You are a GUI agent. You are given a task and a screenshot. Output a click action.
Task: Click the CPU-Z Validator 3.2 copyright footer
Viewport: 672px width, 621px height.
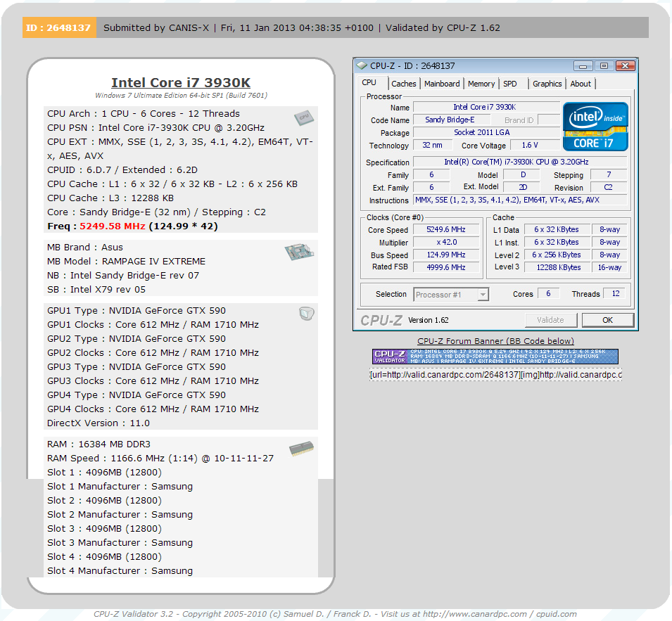[x=335, y=614]
